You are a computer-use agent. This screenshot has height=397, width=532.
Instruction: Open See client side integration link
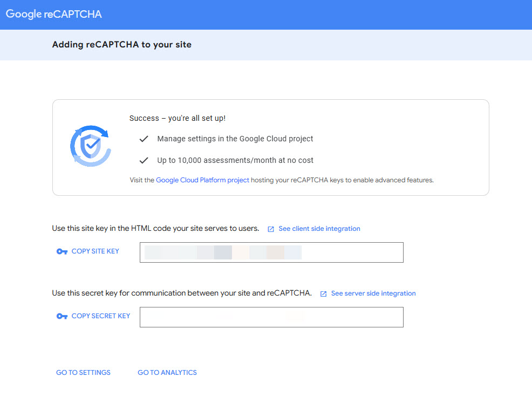click(319, 229)
